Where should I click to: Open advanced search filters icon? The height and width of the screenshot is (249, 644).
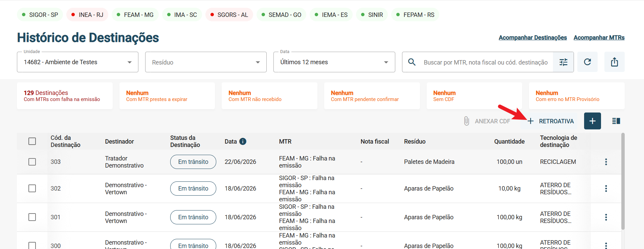tap(563, 62)
